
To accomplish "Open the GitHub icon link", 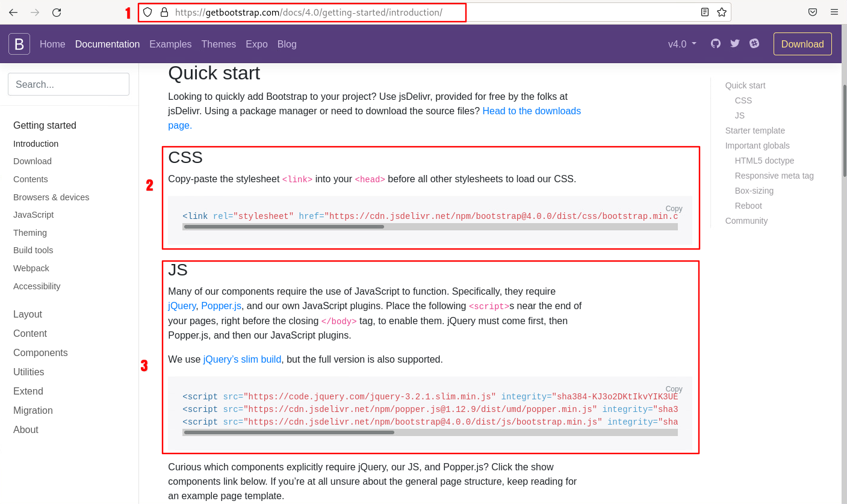I will click(x=715, y=43).
